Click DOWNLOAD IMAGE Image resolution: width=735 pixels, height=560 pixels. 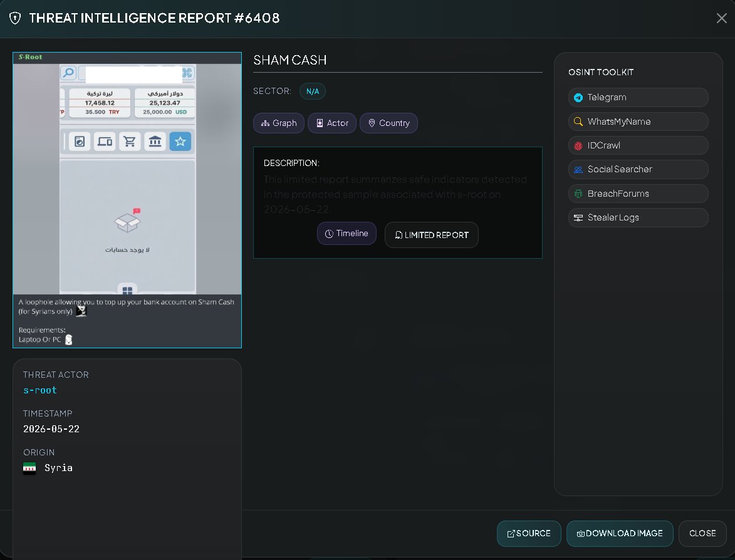[620, 534]
